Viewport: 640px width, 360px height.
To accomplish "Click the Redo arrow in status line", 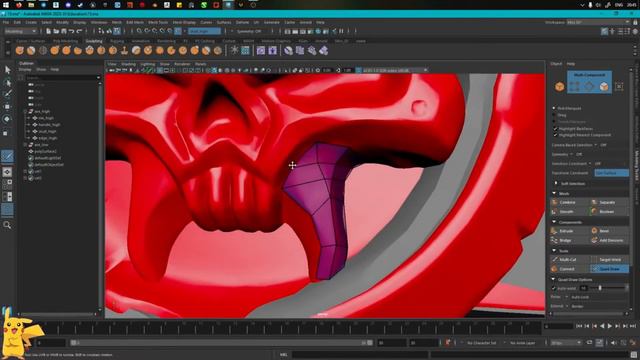I will pos(79,31).
